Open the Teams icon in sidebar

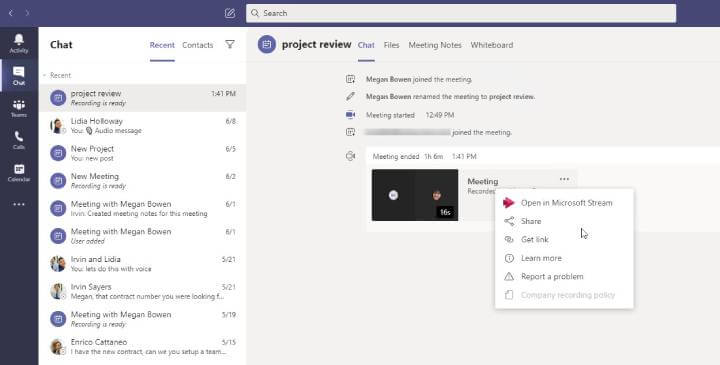pyautogui.click(x=19, y=108)
